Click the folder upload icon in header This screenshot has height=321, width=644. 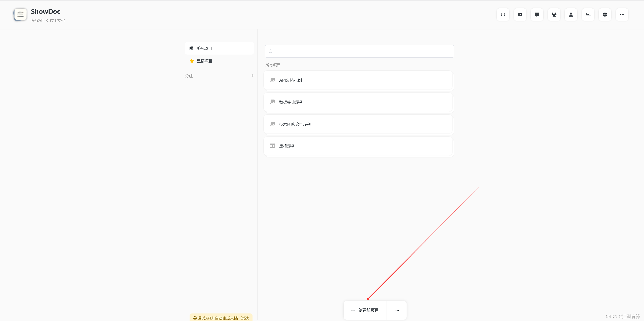520,15
